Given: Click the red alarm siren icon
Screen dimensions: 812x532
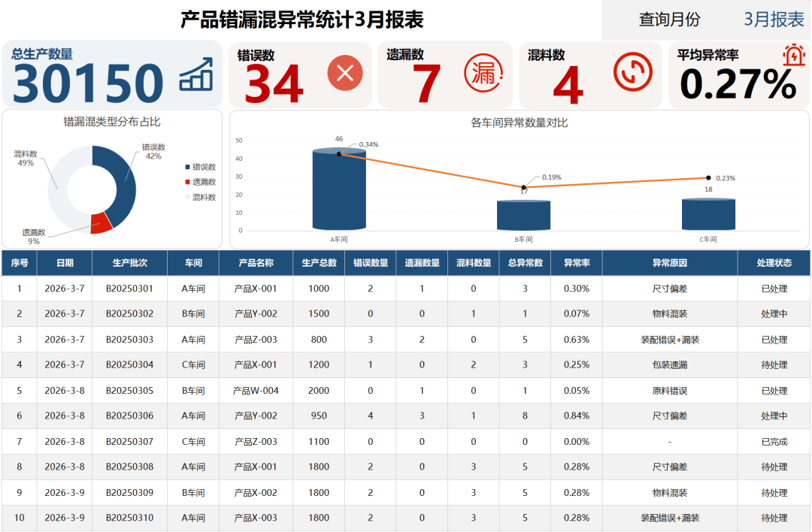Looking at the screenshot, I should pos(793,56).
